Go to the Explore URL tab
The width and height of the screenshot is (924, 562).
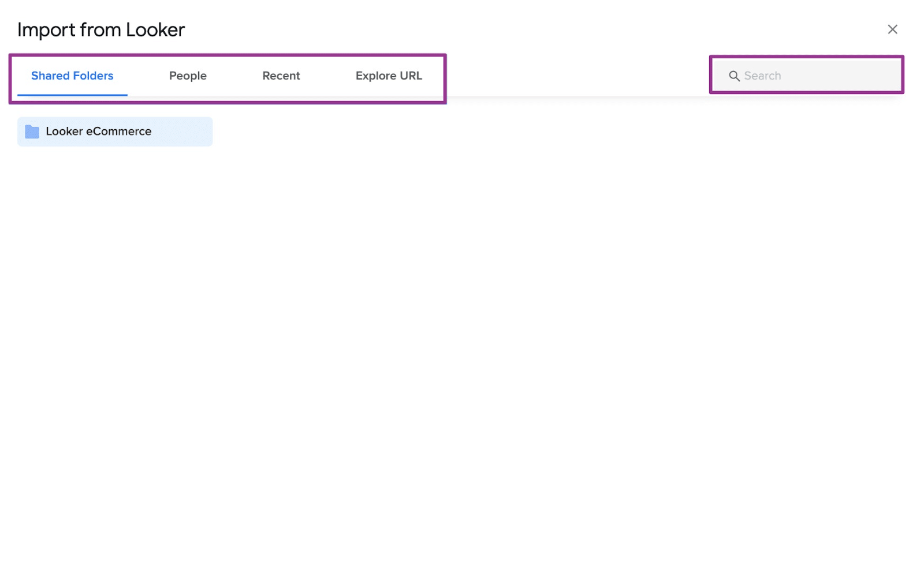[x=389, y=76]
